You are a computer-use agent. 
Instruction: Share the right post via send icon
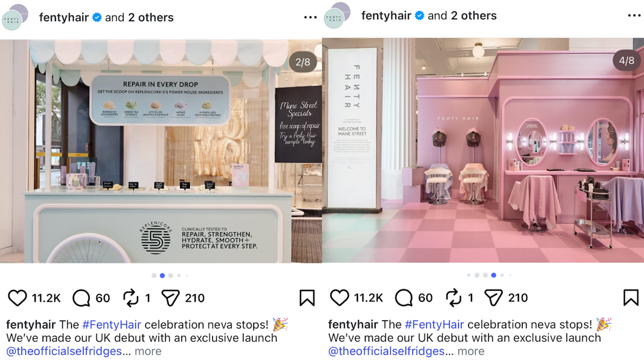click(493, 297)
